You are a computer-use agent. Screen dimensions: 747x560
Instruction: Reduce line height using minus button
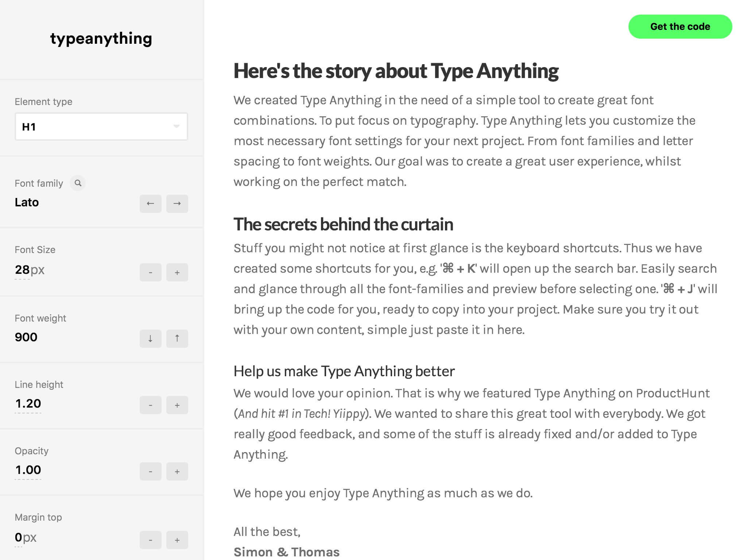coord(150,405)
